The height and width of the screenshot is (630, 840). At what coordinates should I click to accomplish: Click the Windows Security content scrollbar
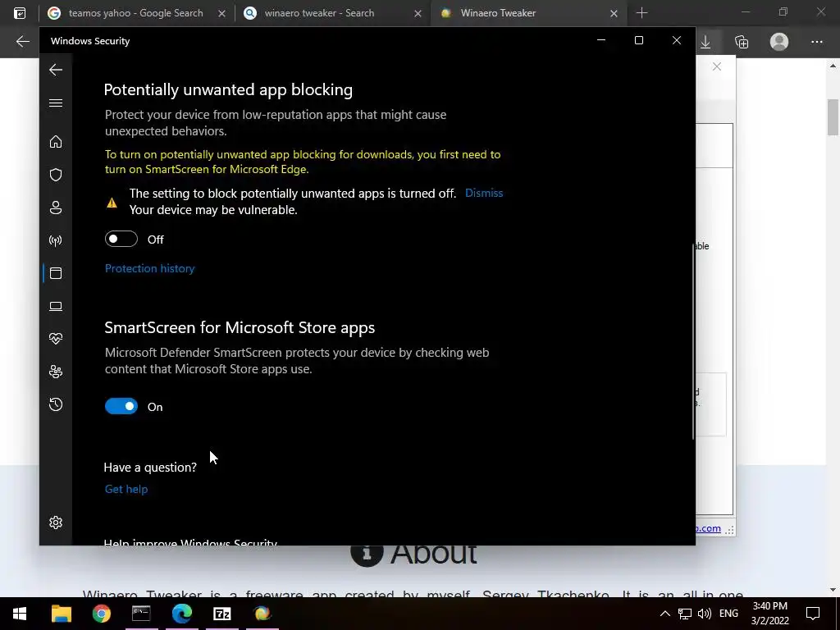[x=694, y=340]
